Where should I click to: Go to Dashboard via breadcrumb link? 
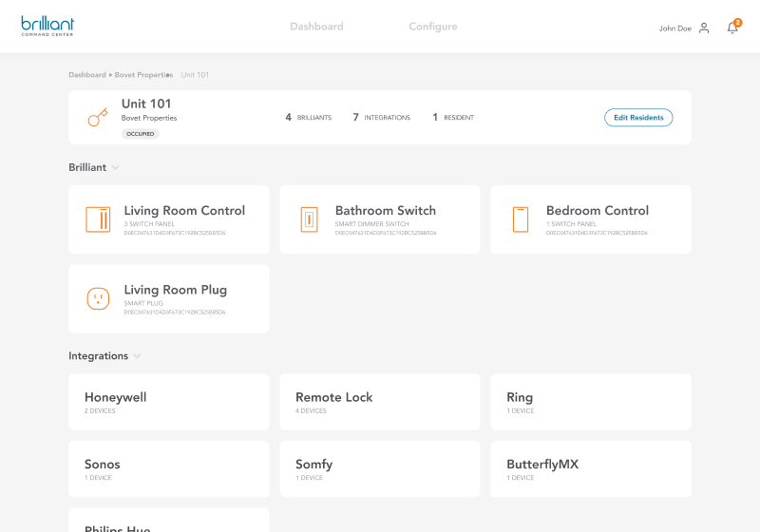click(86, 74)
